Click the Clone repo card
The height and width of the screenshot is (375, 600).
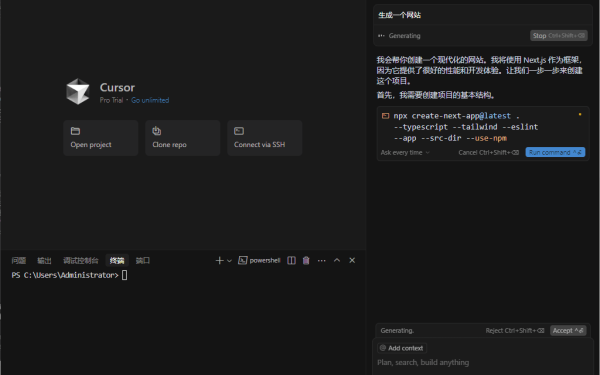point(183,138)
